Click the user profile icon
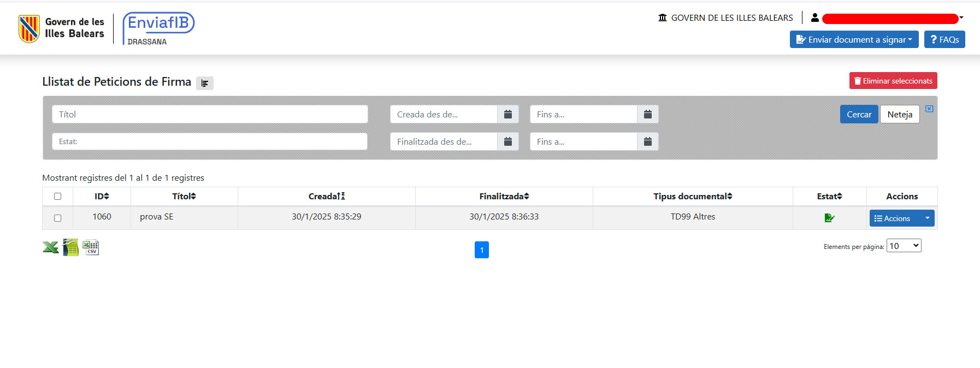The height and width of the screenshot is (368, 980). (x=815, y=17)
